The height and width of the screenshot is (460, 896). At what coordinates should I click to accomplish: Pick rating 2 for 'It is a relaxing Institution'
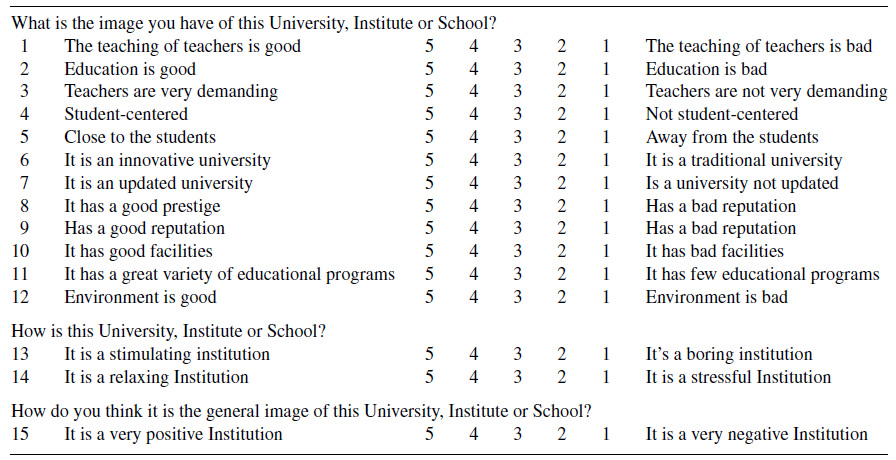562,377
